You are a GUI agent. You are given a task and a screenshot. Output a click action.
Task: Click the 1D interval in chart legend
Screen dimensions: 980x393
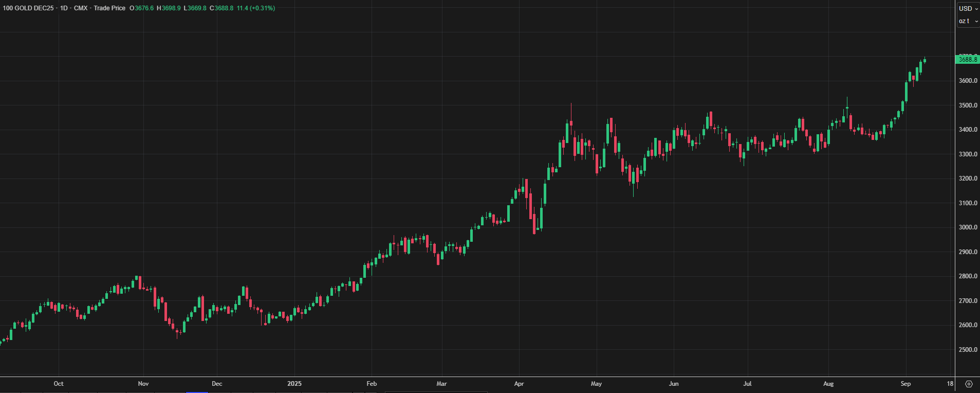click(64, 8)
